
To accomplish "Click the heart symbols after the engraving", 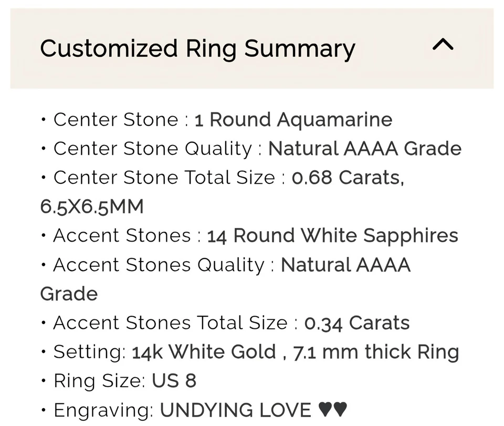I will coord(333,409).
